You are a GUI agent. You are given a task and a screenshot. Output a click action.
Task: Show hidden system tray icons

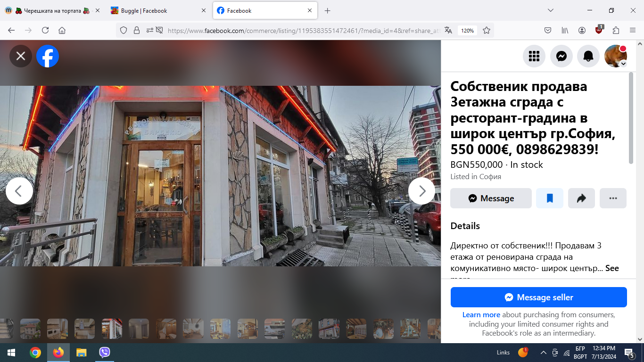click(x=543, y=353)
